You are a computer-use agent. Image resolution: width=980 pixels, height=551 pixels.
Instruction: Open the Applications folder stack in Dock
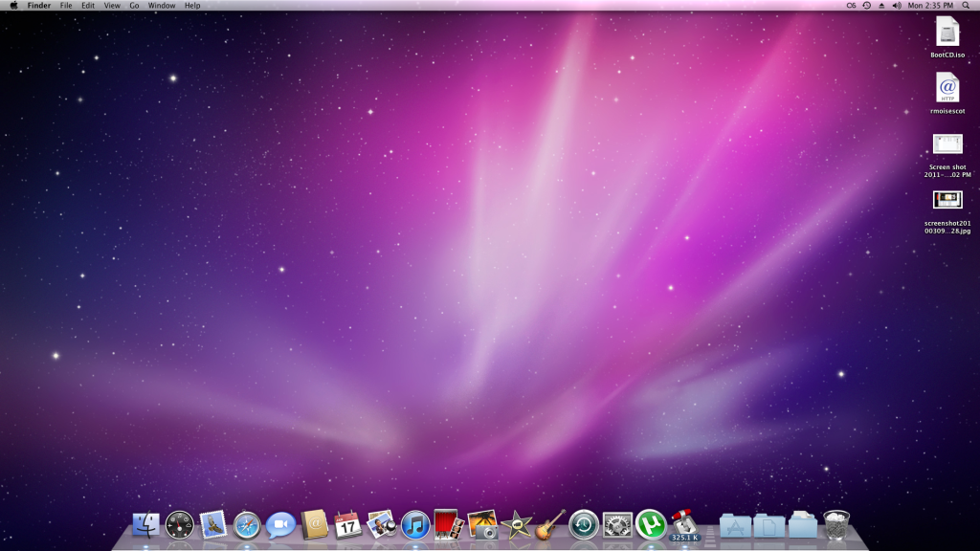736,526
